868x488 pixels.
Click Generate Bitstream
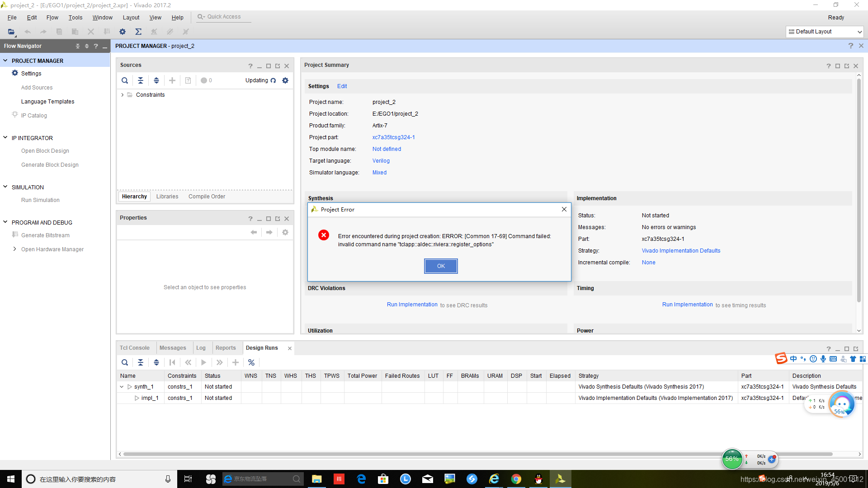pyautogui.click(x=45, y=235)
